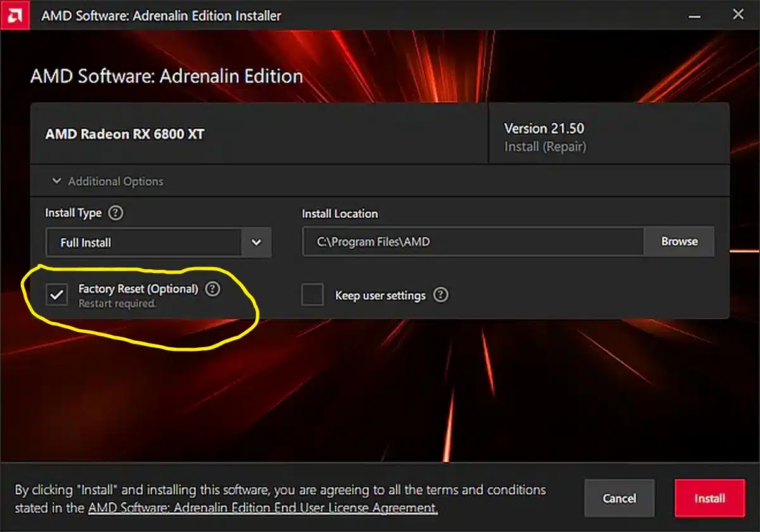The width and height of the screenshot is (760, 532).
Task: Open help for Install Type
Action: (115, 213)
